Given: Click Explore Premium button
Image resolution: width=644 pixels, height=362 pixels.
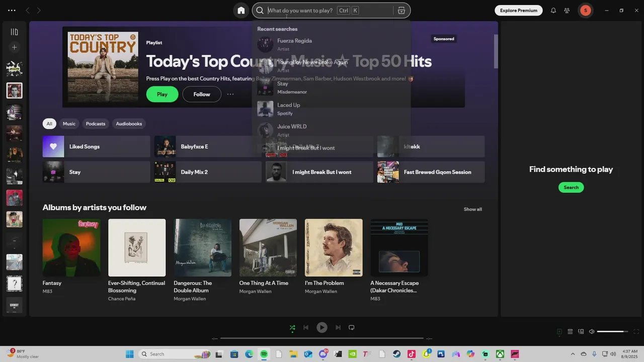Looking at the screenshot, I should point(518,11).
